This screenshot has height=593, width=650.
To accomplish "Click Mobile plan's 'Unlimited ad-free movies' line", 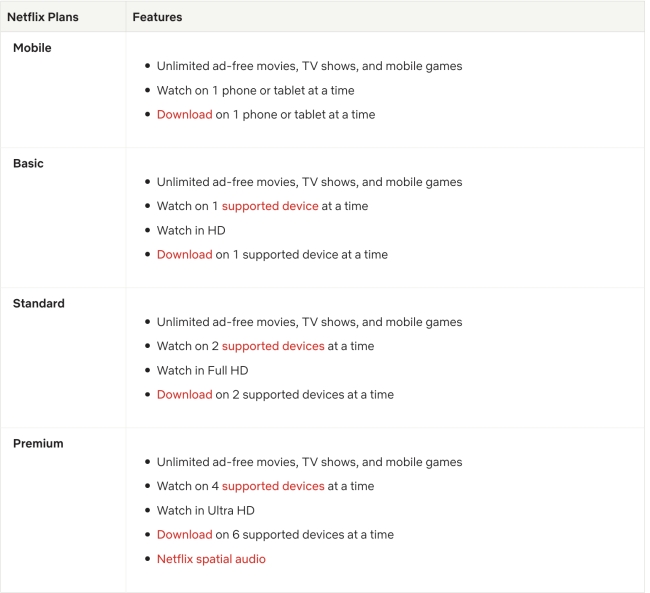I will 309,67.
